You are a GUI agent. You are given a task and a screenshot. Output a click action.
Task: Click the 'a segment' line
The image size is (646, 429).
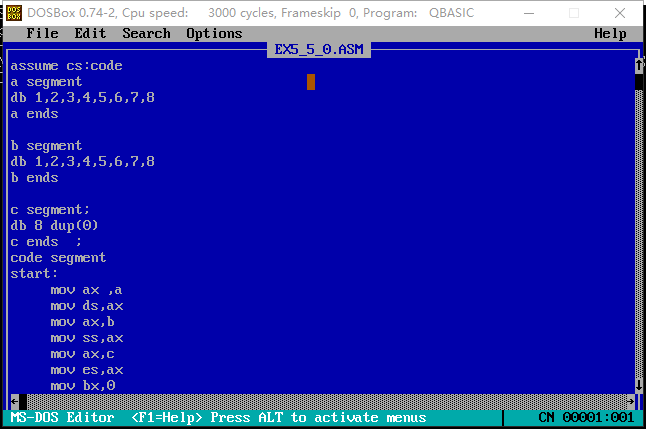[46, 82]
